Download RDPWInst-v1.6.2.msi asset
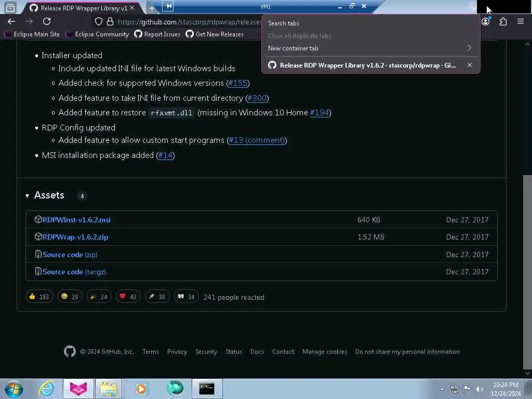Viewport: 532px width, 399px height. pyautogui.click(x=76, y=220)
